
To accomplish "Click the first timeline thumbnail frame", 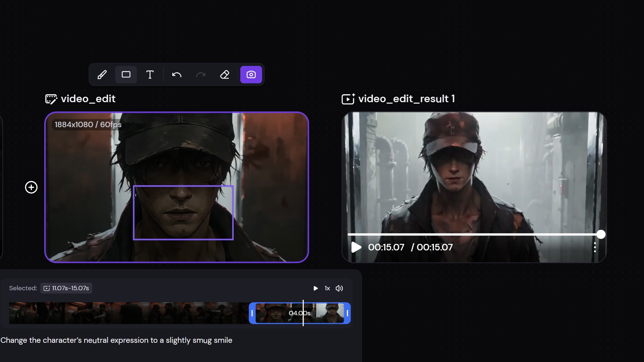I will pos(23,313).
